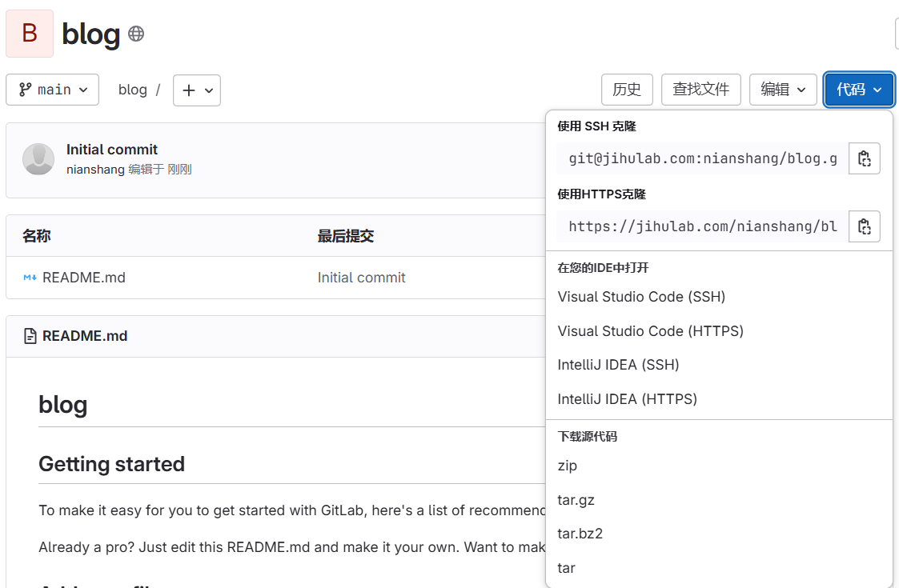Viewport: 899px width, 588px height.
Task: Open the README.md file link
Action: click(84, 277)
